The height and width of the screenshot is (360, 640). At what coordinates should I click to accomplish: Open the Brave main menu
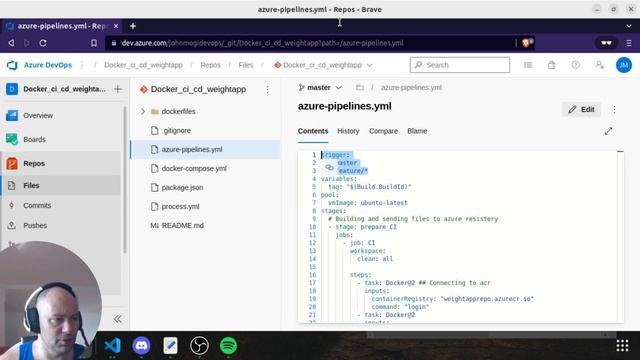tap(629, 43)
